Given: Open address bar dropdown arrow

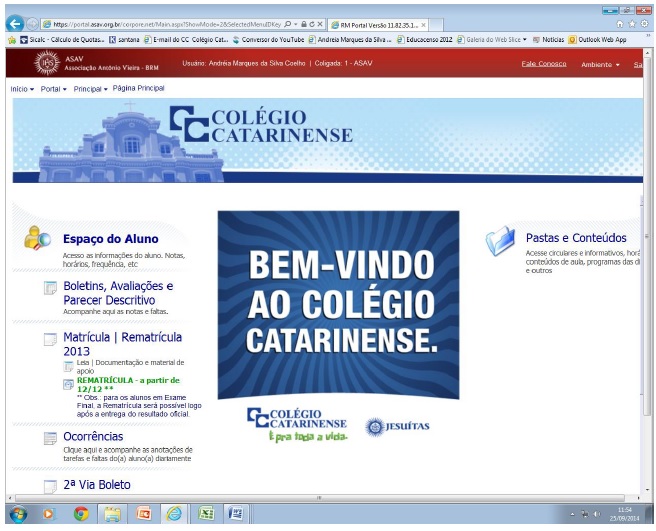Looking at the screenshot, I should tap(295, 24).
